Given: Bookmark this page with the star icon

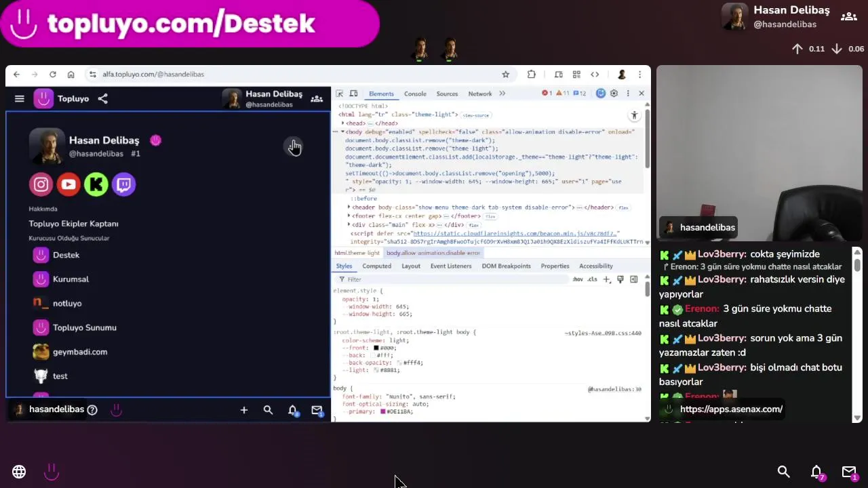Looking at the screenshot, I should (x=505, y=75).
